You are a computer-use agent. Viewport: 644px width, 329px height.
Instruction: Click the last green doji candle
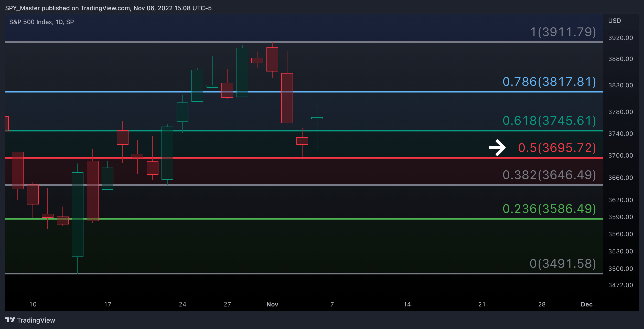(x=317, y=118)
